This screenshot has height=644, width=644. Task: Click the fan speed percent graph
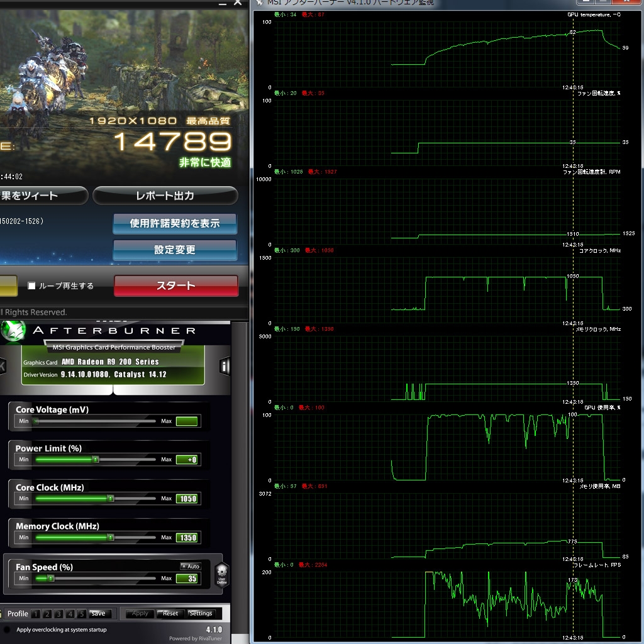tap(447, 133)
